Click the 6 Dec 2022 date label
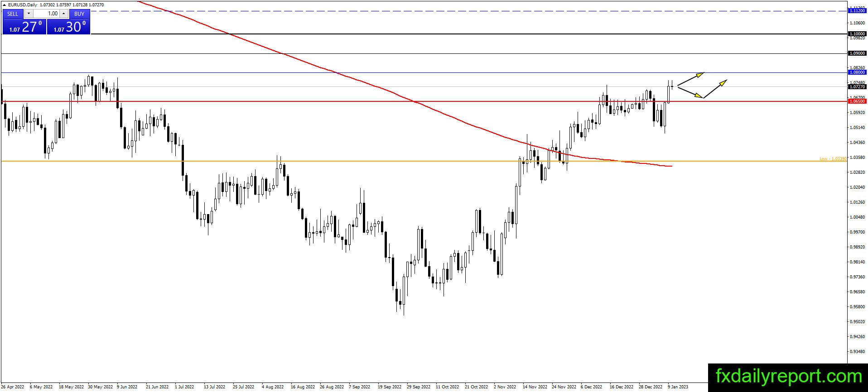The width and height of the screenshot is (868, 392). [x=592, y=387]
